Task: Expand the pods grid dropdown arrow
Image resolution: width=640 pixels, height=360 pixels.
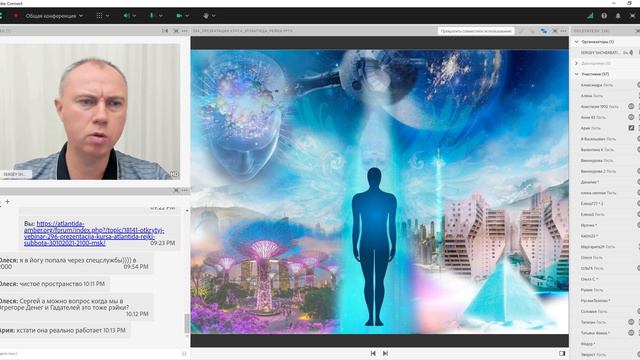Action: coord(108,16)
